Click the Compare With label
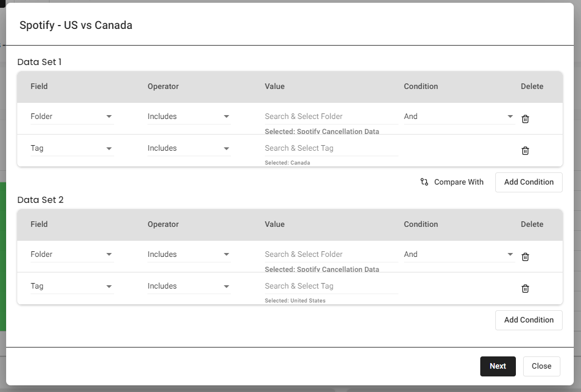Image resolution: width=581 pixels, height=392 pixels. 459,182
